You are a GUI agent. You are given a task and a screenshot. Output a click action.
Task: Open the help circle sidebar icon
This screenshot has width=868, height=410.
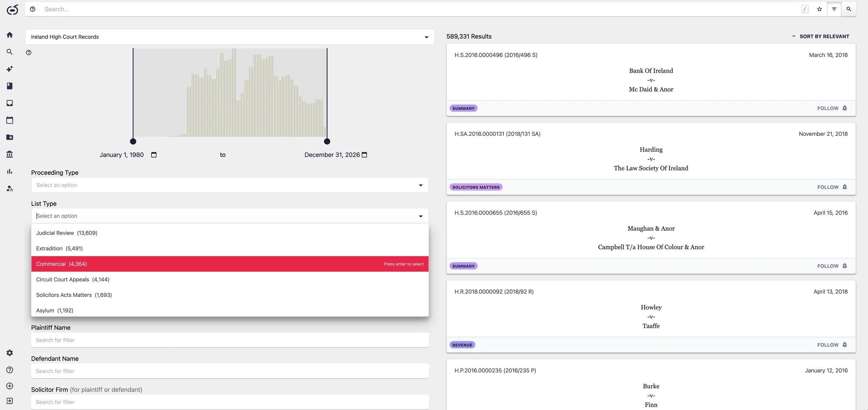click(x=10, y=370)
